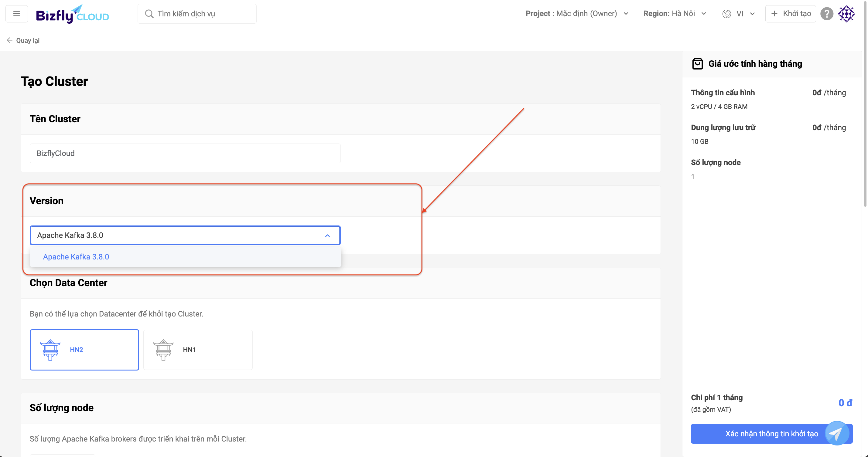Click the search magnifier icon

(149, 14)
